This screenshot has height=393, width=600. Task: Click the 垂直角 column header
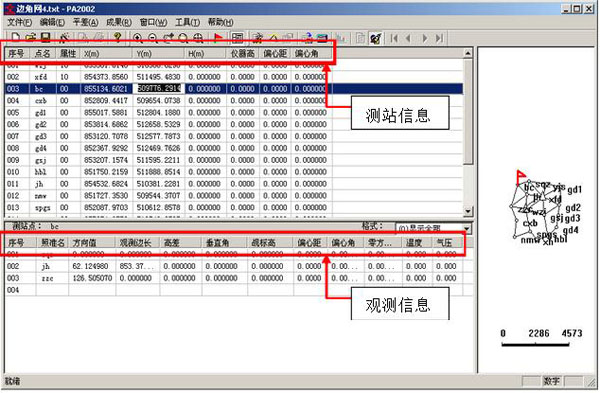224,242
